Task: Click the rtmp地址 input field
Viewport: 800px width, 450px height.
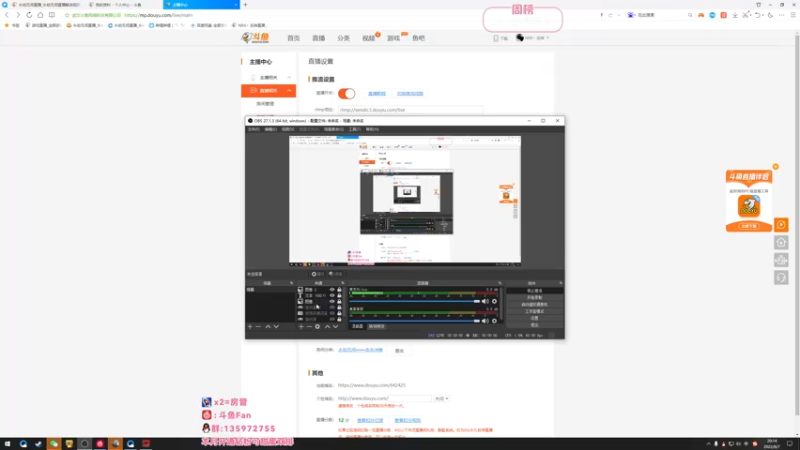Action: point(410,110)
